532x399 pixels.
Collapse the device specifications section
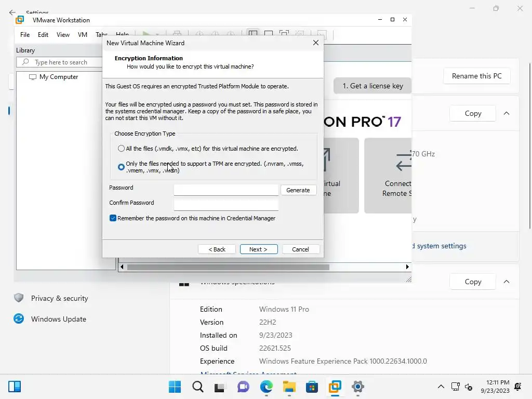(x=507, y=113)
